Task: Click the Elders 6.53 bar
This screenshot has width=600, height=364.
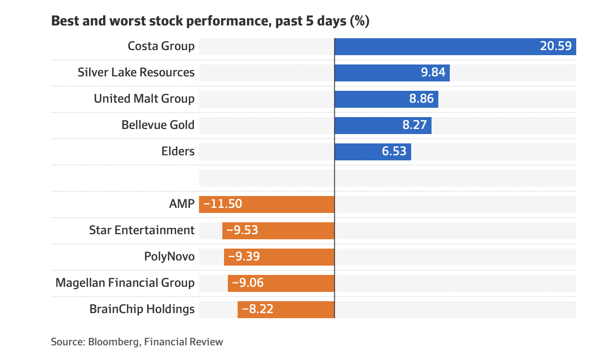Action: click(x=373, y=151)
